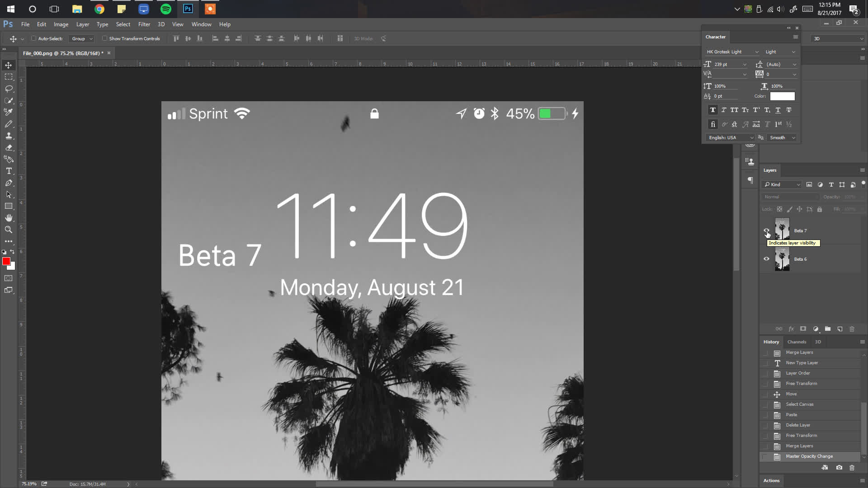Image resolution: width=868 pixels, height=488 pixels.
Task: Add a layer mask
Action: (x=803, y=329)
